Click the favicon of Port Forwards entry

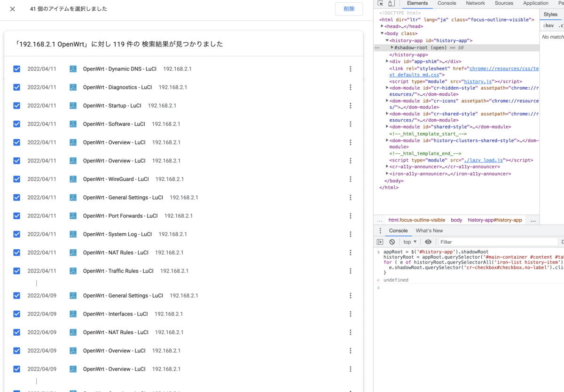pos(73,216)
